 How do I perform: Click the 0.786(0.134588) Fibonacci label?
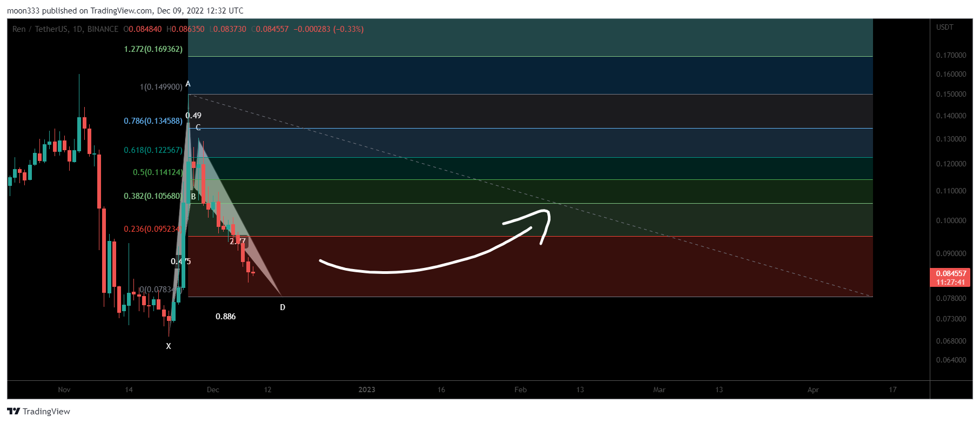click(x=153, y=121)
